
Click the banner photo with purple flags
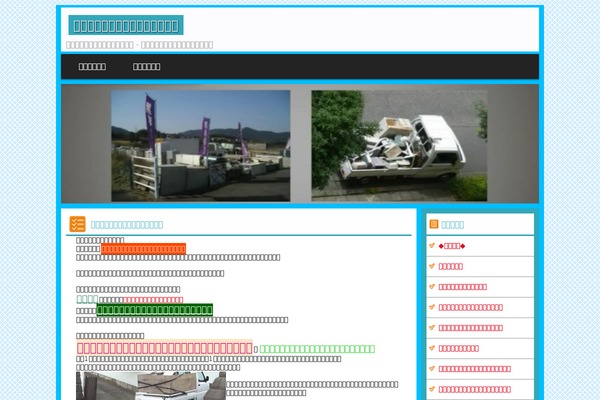(201, 145)
